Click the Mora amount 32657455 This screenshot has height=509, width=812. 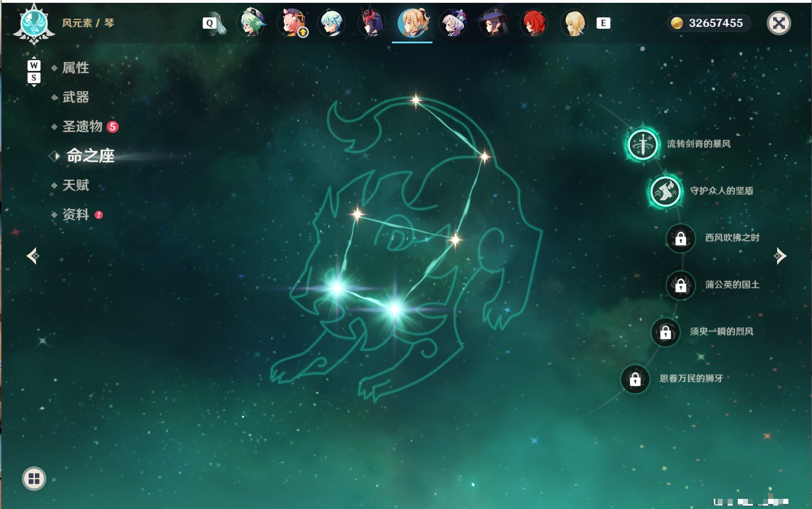tap(716, 23)
